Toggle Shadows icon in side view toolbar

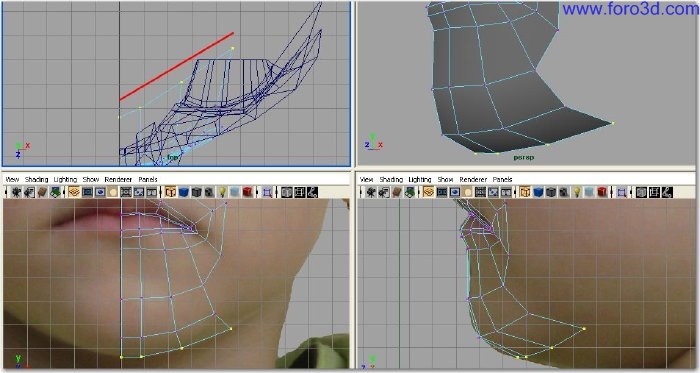pos(589,192)
